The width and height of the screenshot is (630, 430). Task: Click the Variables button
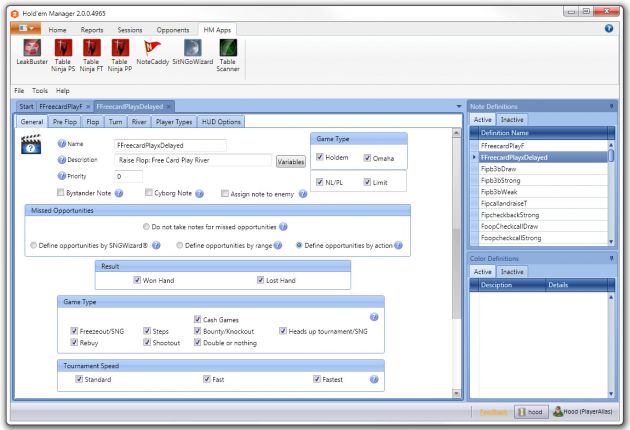point(290,162)
